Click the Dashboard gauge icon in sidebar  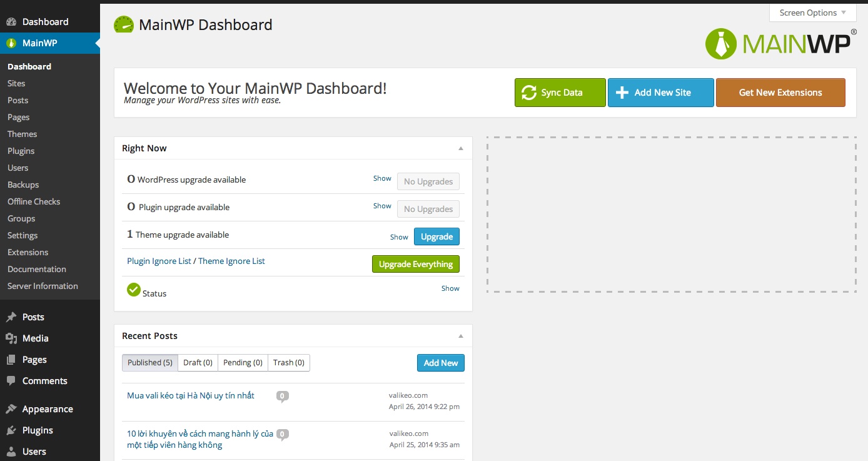tap(11, 22)
